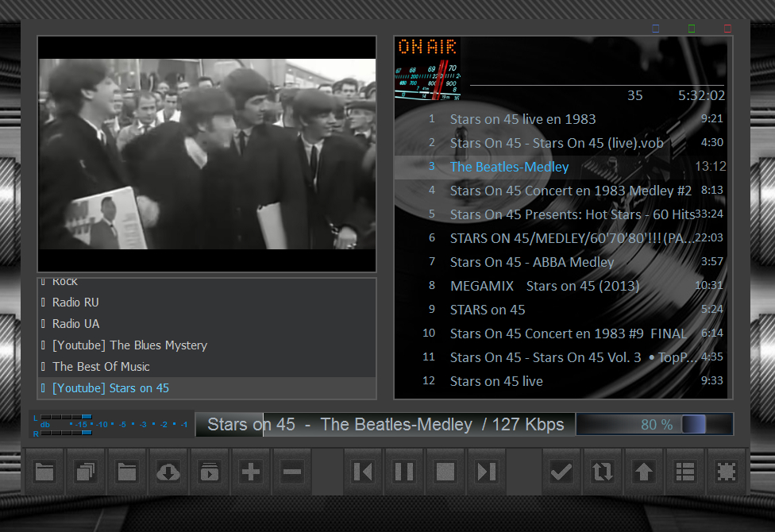The width and height of the screenshot is (775, 532).
Task: Adjust the 80 % volume slider
Action: 692,425
